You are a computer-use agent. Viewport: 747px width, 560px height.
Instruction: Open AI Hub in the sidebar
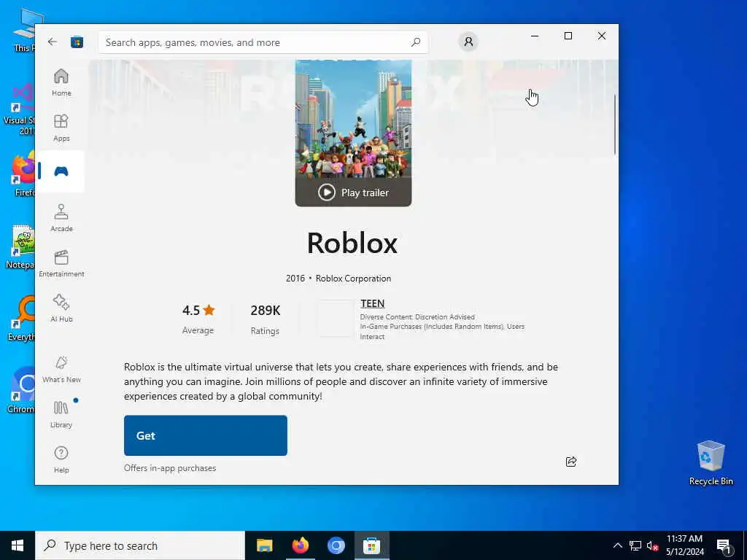tap(61, 308)
